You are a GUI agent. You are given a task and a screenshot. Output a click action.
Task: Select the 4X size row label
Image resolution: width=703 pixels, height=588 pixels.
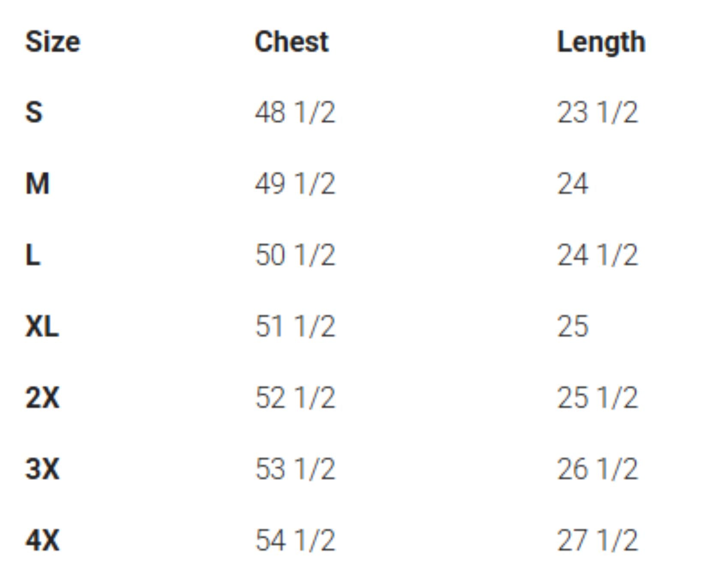click(x=42, y=540)
